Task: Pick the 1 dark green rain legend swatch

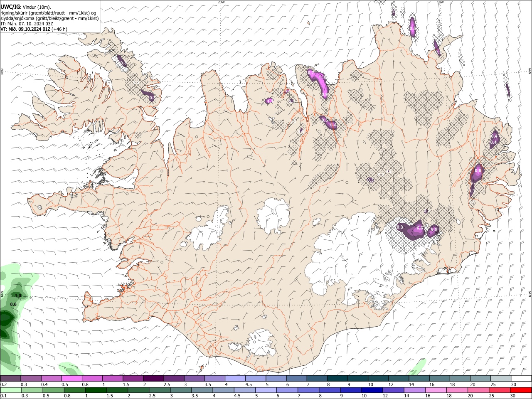Action: point(96,390)
